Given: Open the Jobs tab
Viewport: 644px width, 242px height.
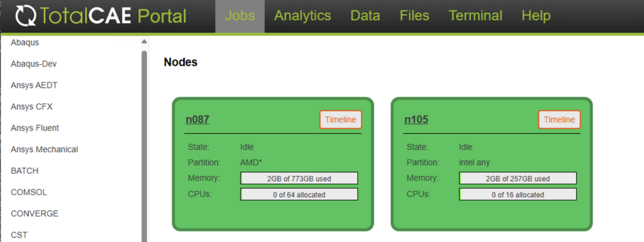Looking at the screenshot, I should tap(240, 16).
